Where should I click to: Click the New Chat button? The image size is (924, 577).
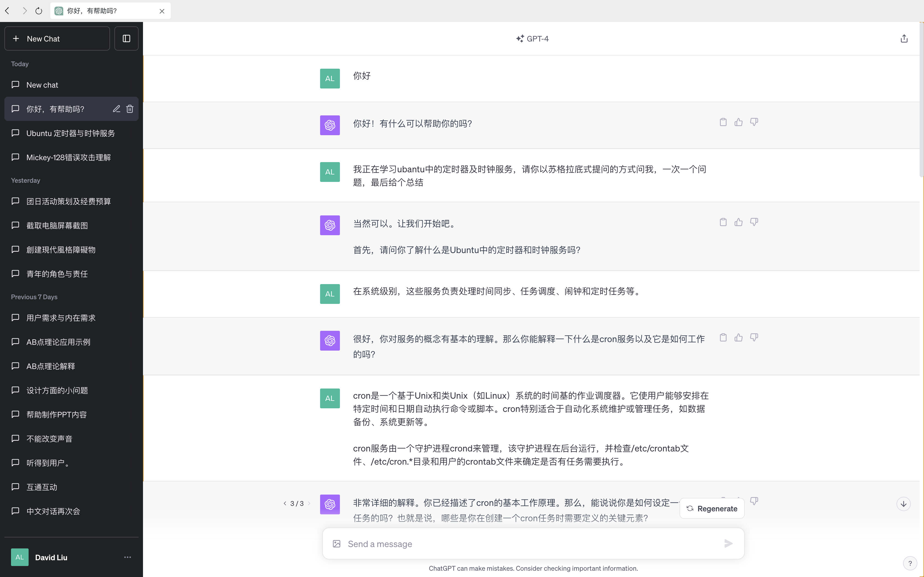(57, 38)
